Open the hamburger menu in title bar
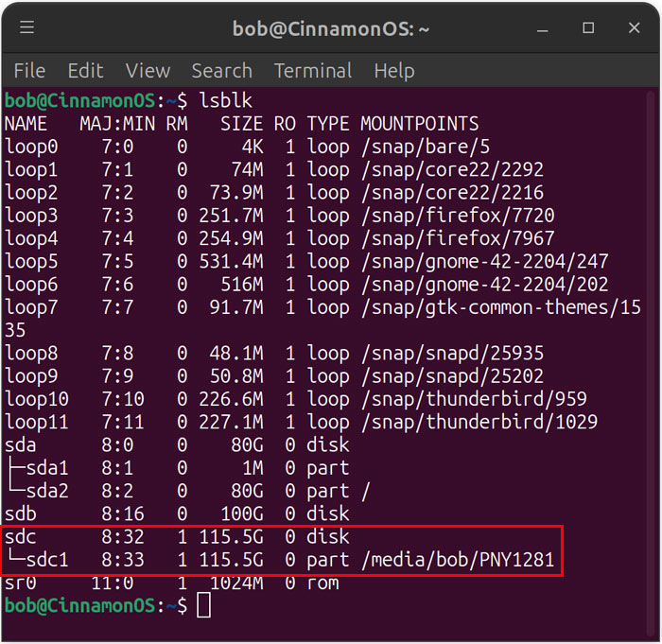Viewport: 662px width, 644px height. [27, 27]
